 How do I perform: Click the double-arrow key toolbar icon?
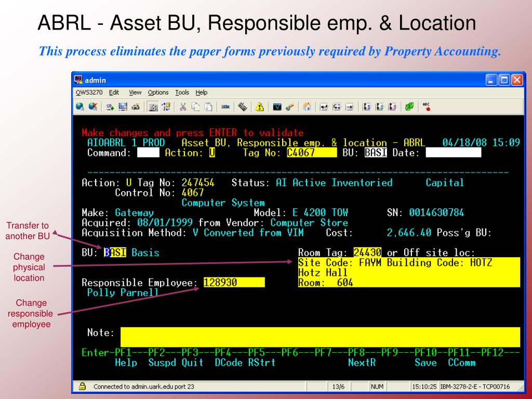click(x=337, y=107)
